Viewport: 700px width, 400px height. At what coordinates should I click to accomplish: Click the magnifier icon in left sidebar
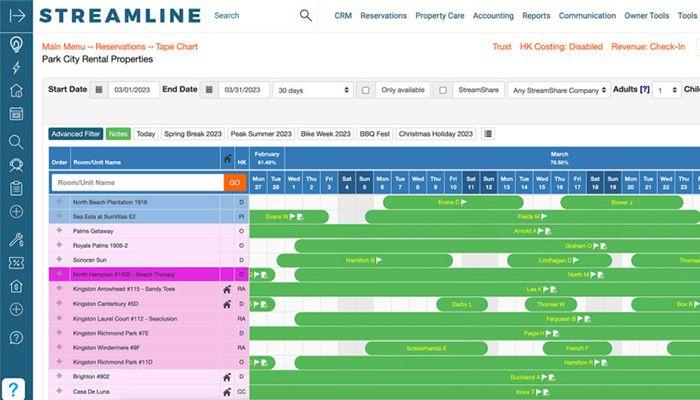coord(16,142)
